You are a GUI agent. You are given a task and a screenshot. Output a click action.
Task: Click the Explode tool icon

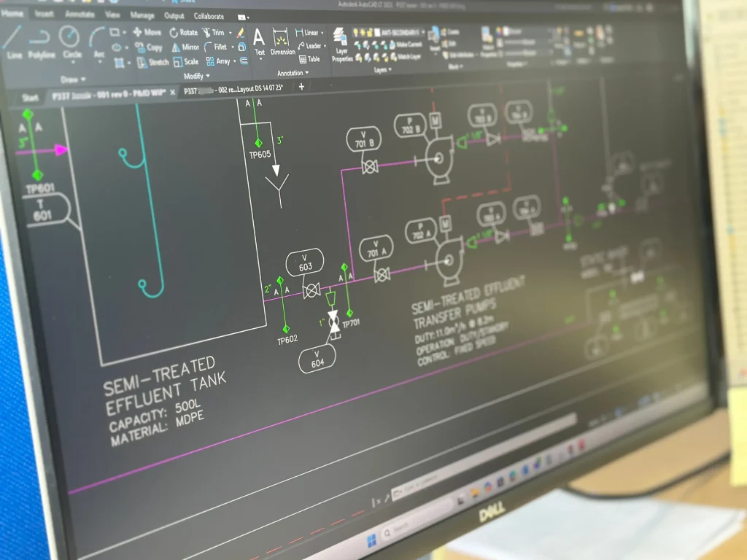click(x=242, y=47)
